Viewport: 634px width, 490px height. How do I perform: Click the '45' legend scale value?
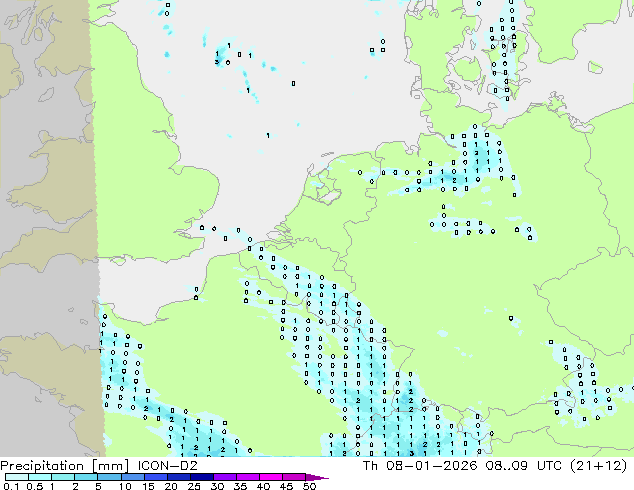pyautogui.click(x=287, y=486)
